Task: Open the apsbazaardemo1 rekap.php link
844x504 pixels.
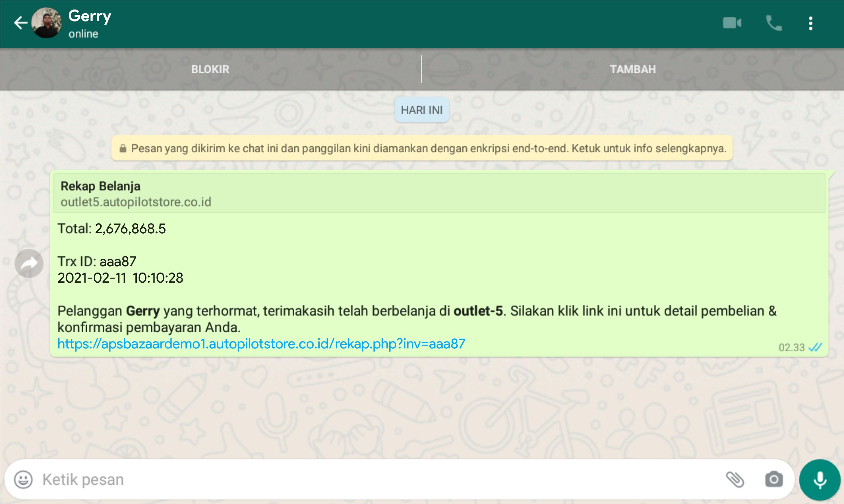Action: tap(261, 344)
